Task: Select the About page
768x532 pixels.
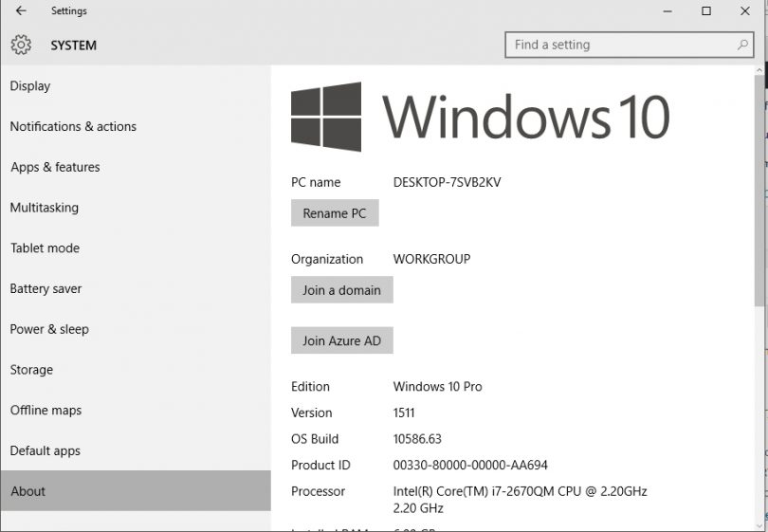Action: tap(28, 491)
